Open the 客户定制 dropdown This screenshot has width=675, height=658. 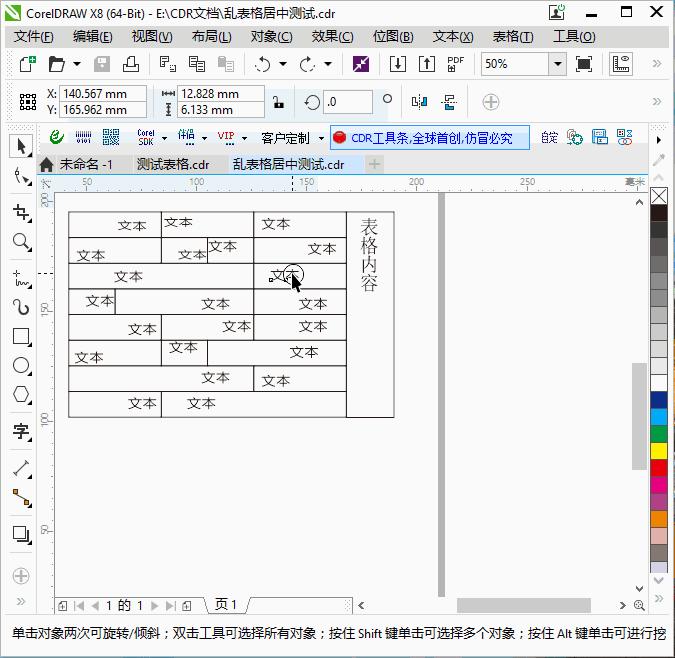coord(321,138)
